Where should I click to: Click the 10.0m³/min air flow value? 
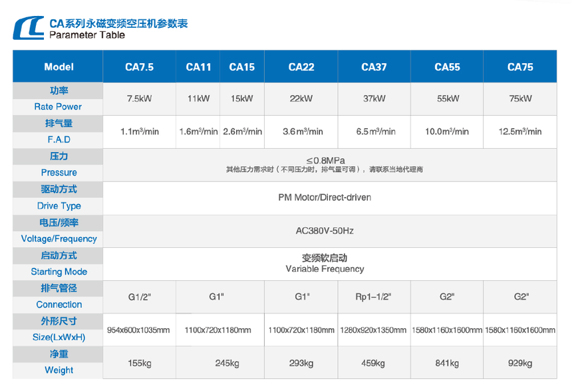coord(447,132)
